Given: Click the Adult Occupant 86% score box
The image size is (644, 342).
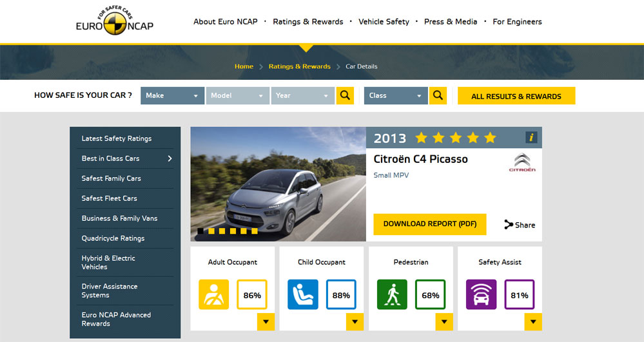Looking at the screenshot, I should click(x=252, y=294).
